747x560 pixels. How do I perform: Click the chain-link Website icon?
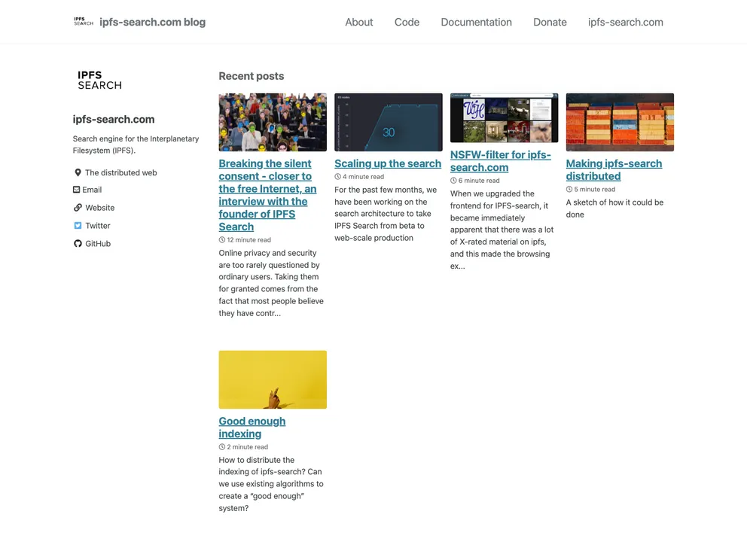click(78, 208)
